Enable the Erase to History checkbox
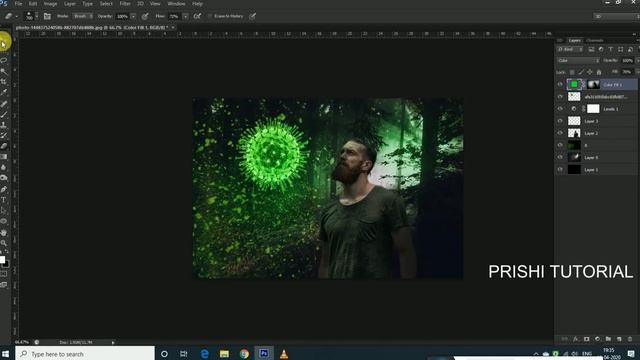640x360 pixels. click(210, 16)
